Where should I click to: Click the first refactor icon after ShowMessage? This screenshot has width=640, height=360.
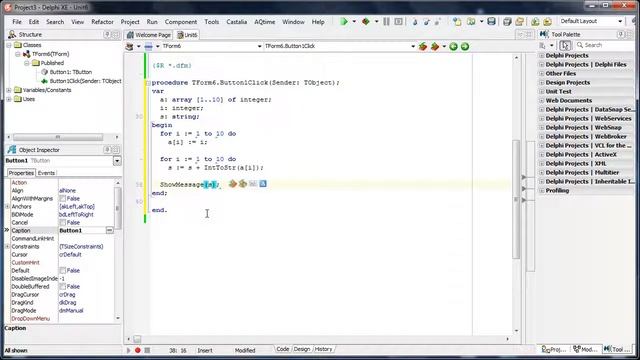pyautogui.click(x=233, y=184)
